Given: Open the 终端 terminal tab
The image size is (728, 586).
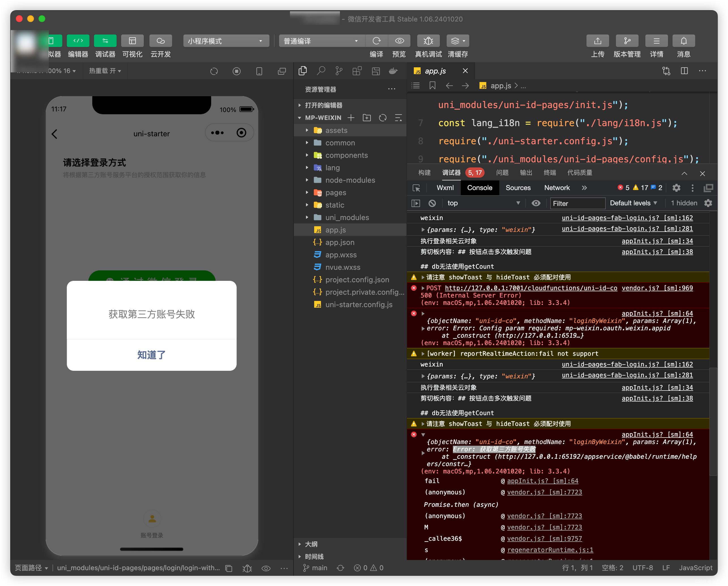Looking at the screenshot, I should pos(550,173).
